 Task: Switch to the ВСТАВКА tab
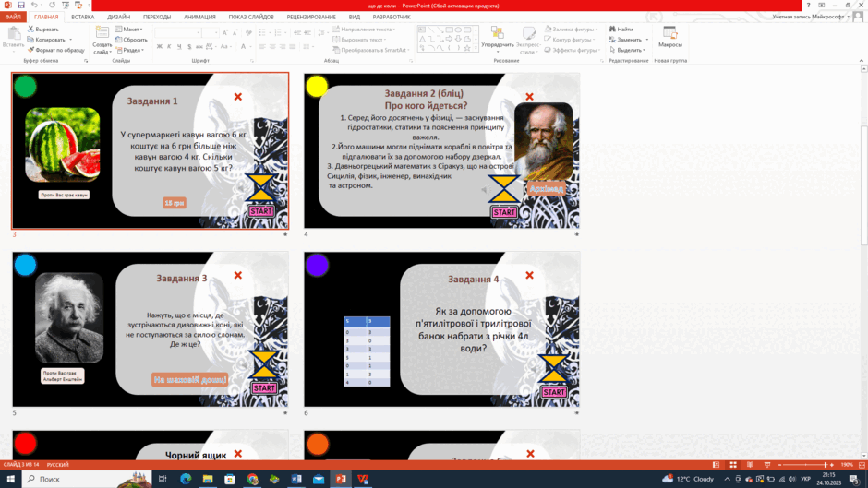coord(82,18)
